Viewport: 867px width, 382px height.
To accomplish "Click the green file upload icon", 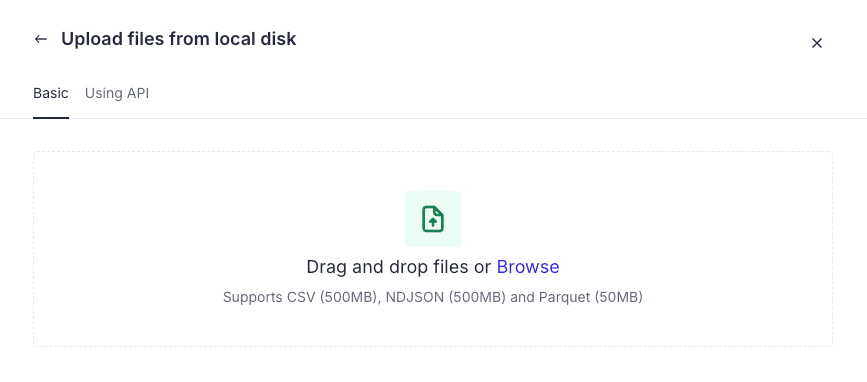I will coord(433,219).
